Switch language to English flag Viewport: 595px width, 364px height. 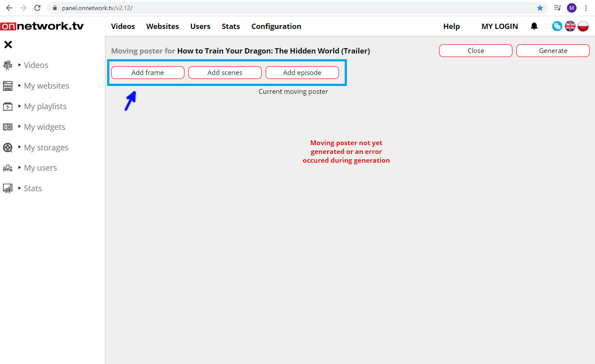click(570, 26)
